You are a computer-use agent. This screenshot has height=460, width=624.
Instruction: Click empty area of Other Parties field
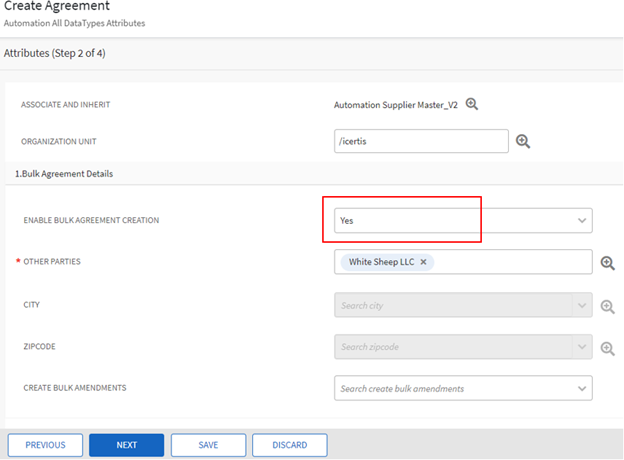[x=510, y=262]
